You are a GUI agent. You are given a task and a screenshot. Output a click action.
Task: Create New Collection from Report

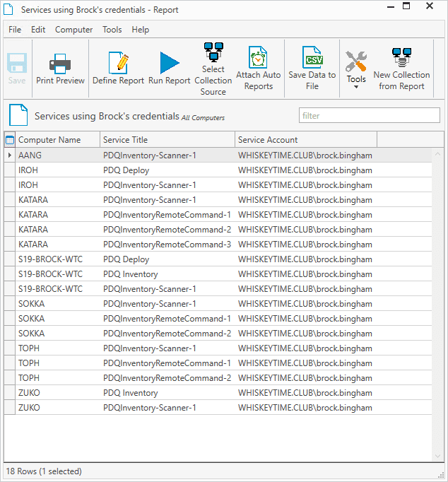pos(401,69)
